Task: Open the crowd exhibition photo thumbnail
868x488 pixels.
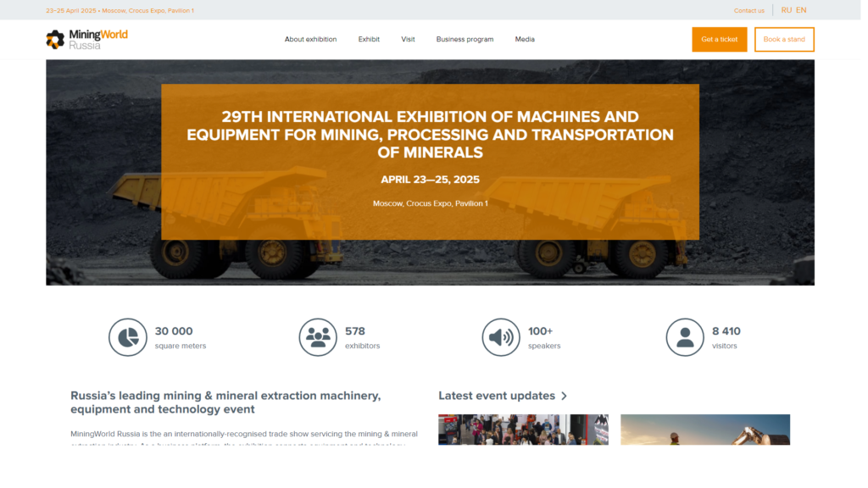Action: click(x=523, y=430)
